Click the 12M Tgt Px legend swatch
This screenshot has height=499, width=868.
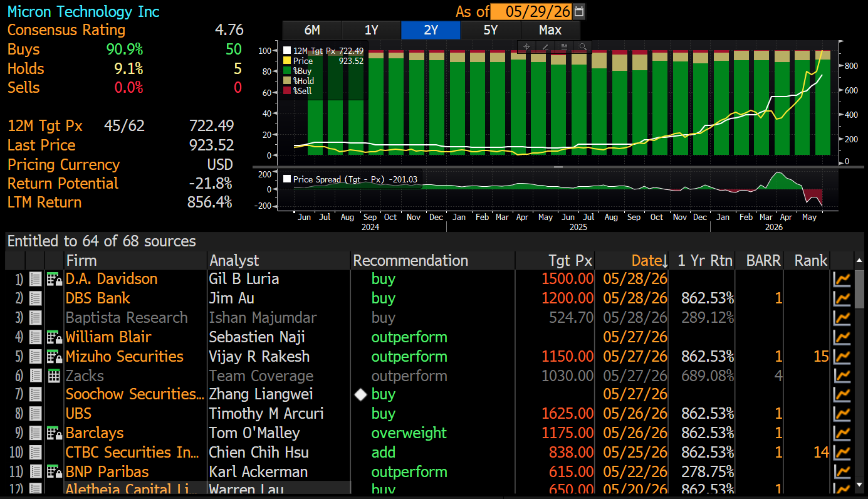[x=287, y=51]
